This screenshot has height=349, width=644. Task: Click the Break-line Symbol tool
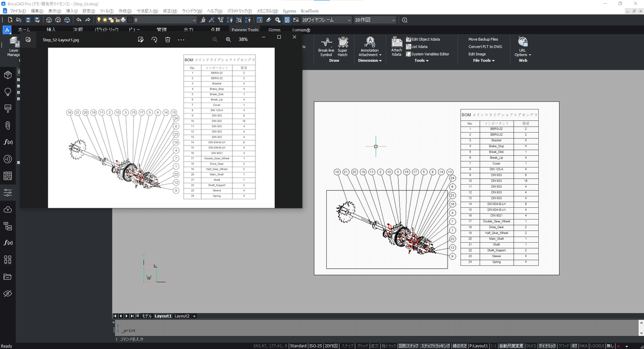pyautogui.click(x=326, y=46)
